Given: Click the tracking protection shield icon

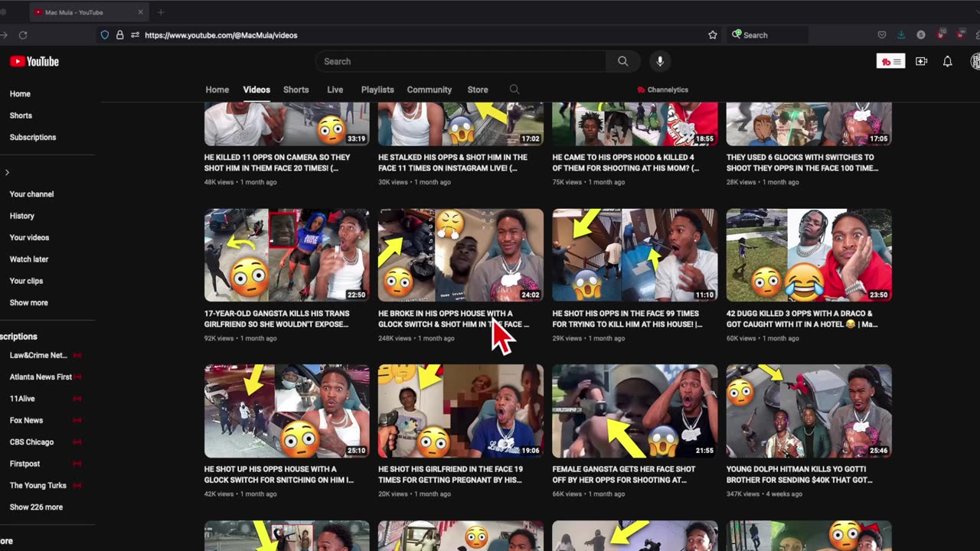Looking at the screenshot, I should [x=105, y=35].
